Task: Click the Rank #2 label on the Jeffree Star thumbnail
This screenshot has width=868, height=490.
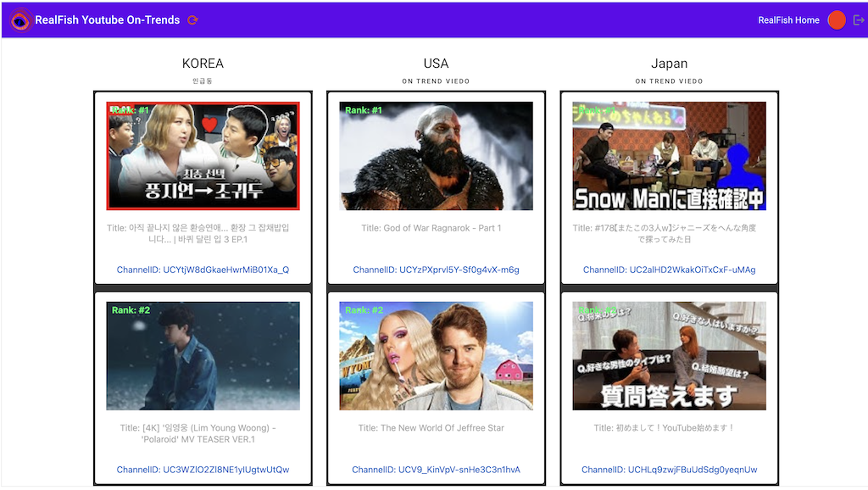Action: click(x=364, y=310)
